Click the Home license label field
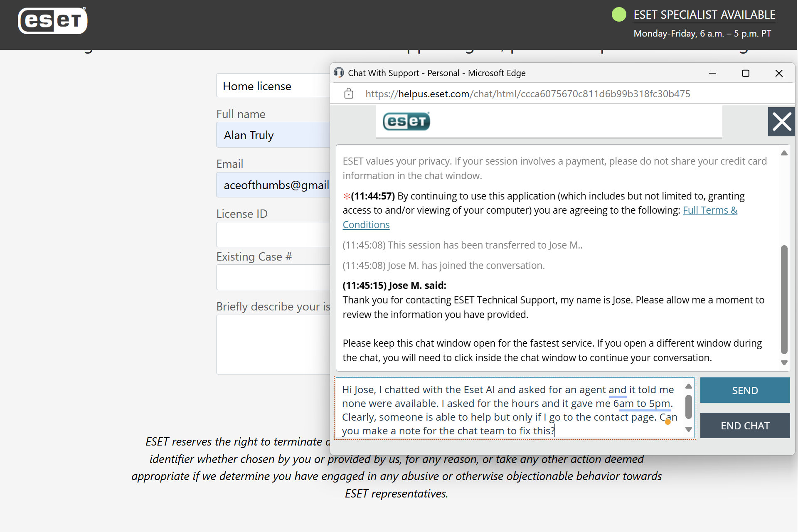This screenshot has height=532, width=798. tap(257, 86)
